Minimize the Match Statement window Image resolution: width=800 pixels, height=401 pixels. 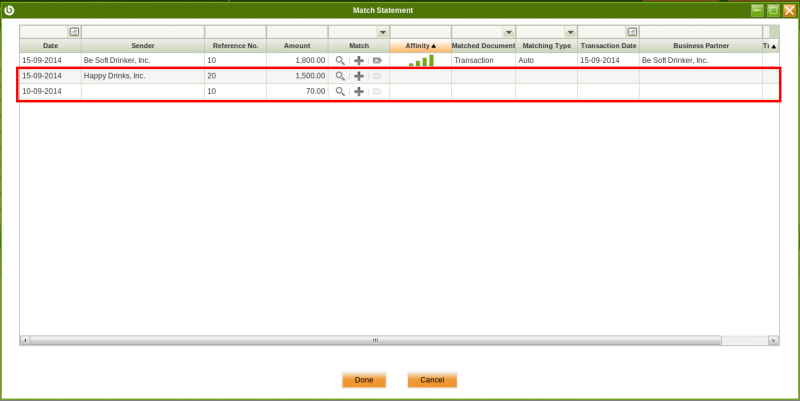pyautogui.click(x=758, y=10)
